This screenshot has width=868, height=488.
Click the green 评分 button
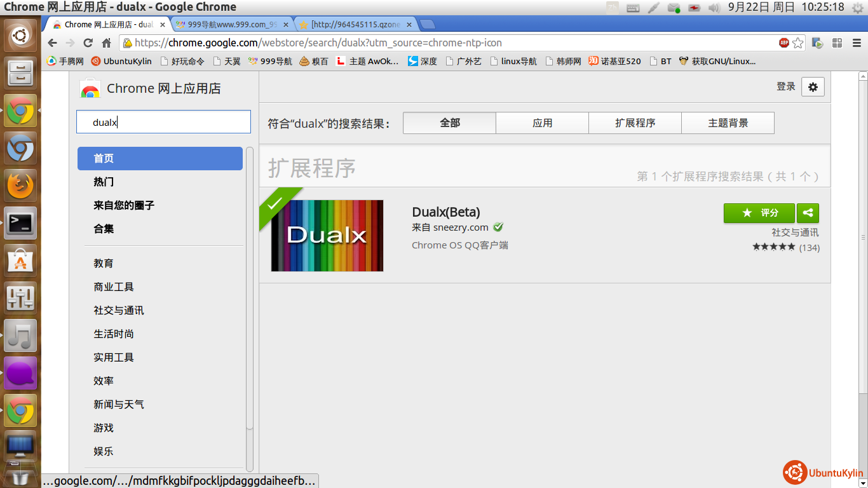[759, 213]
